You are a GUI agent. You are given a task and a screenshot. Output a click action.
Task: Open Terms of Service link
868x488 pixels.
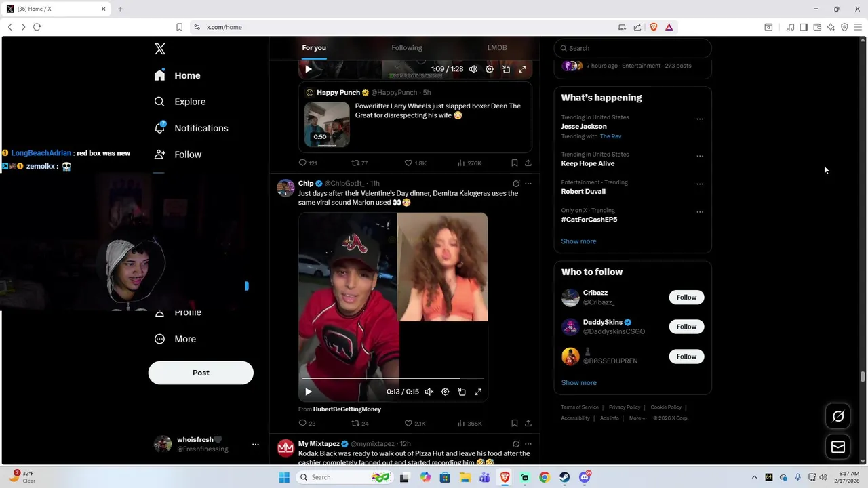coord(580,407)
